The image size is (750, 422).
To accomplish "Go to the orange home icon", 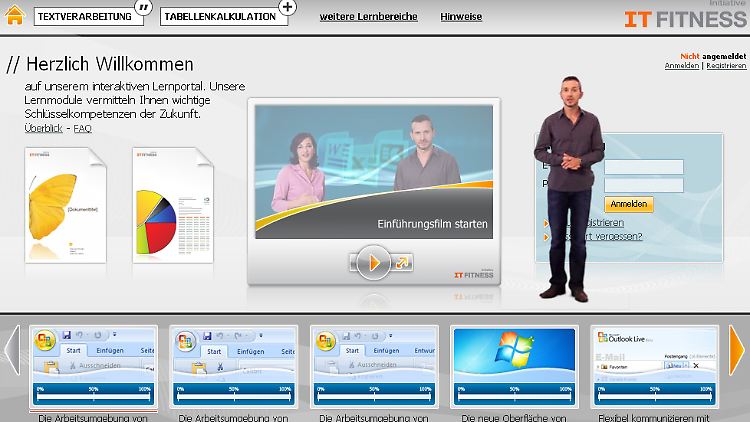I will (16, 17).
